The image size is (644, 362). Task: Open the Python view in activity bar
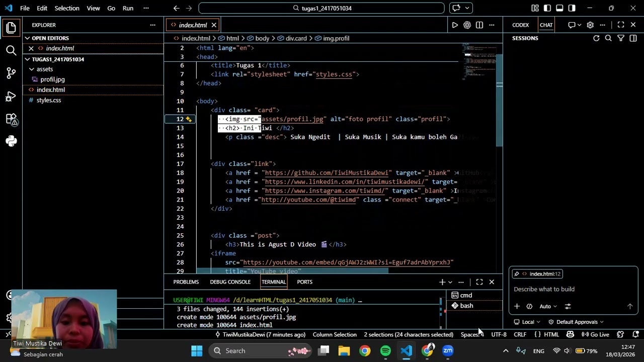click(11, 142)
